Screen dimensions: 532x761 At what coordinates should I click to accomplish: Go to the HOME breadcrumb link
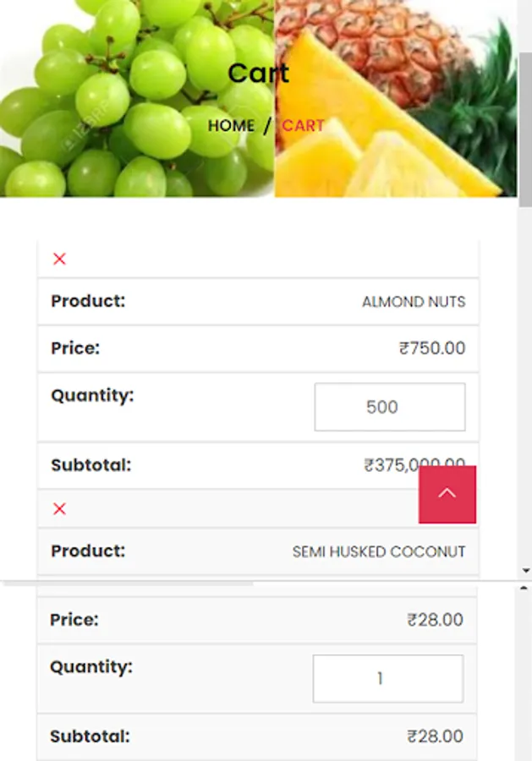pyautogui.click(x=231, y=126)
